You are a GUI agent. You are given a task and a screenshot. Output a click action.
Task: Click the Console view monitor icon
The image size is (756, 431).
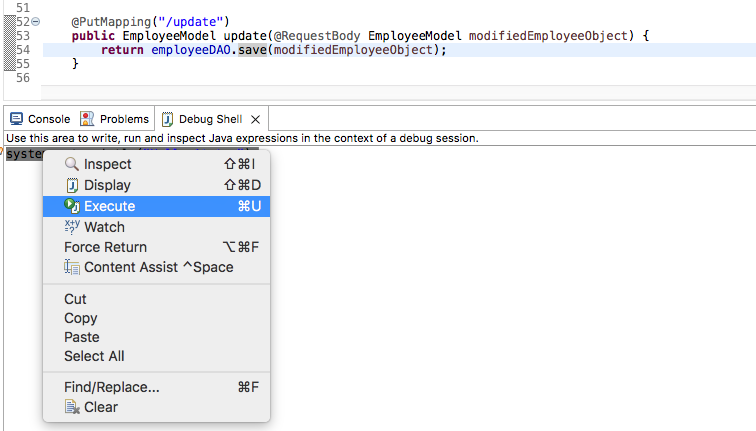[x=16, y=119]
